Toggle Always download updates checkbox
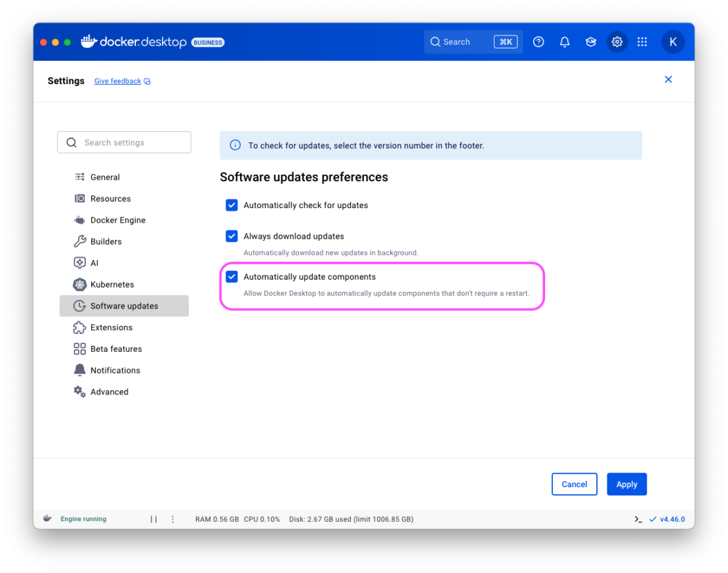 click(232, 236)
